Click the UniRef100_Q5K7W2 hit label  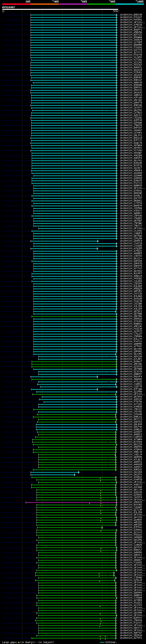(x=131, y=316)
